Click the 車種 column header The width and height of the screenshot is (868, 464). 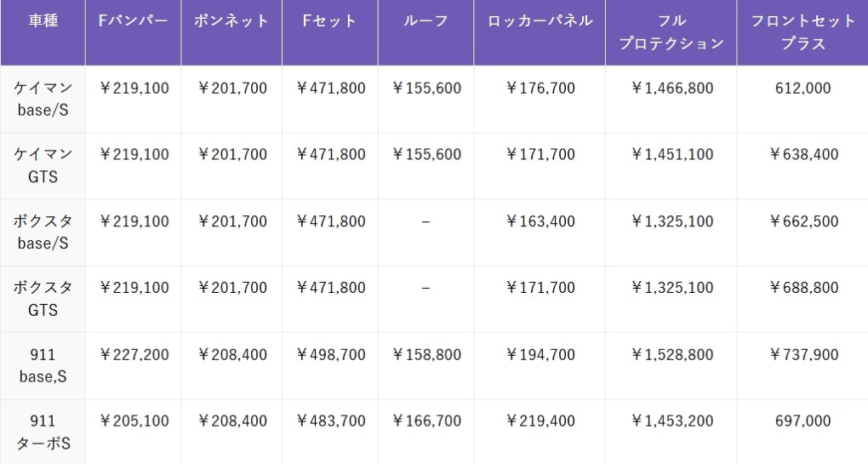point(43,21)
